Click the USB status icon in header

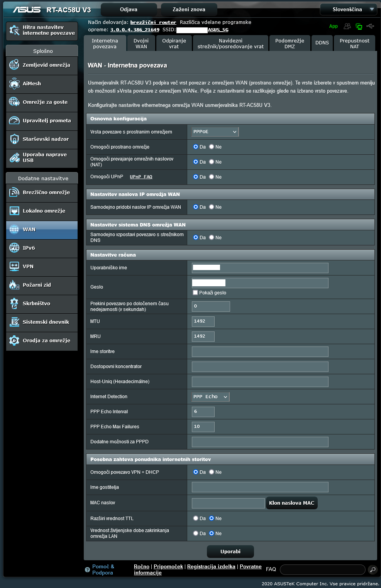(370, 26)
